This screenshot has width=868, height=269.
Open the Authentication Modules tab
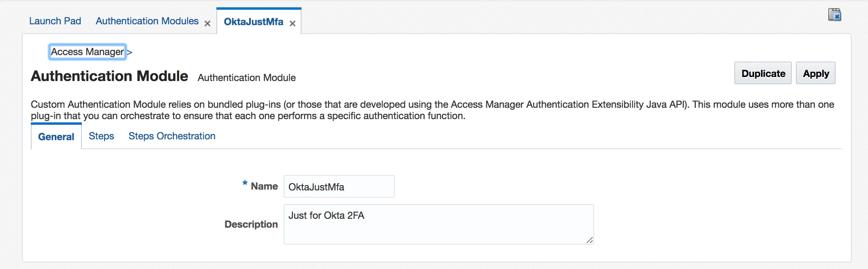[x=147, y=21]
